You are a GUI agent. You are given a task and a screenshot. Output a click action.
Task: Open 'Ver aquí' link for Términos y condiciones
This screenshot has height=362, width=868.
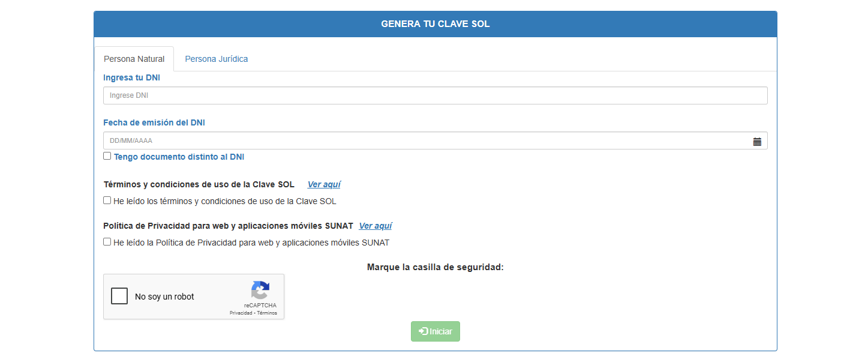pyautogui.click(x=324, y=184)
